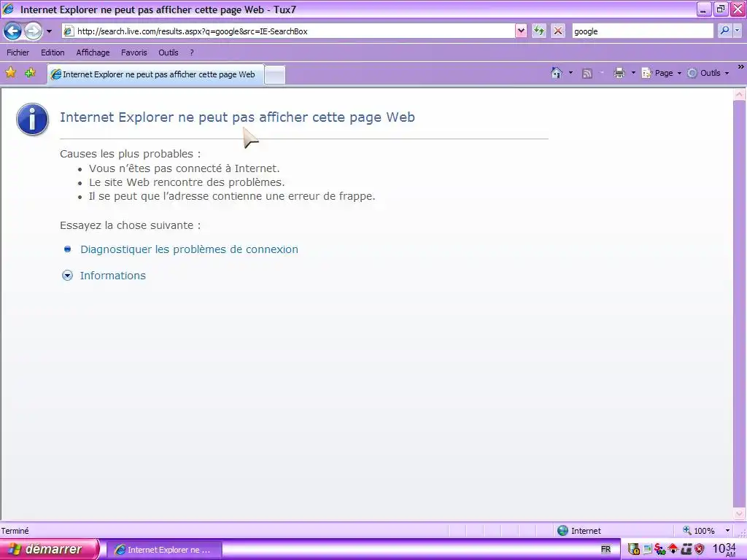The image size is (747, 560).
Task: Open a new blank tab
Action: tap(275, 75)
